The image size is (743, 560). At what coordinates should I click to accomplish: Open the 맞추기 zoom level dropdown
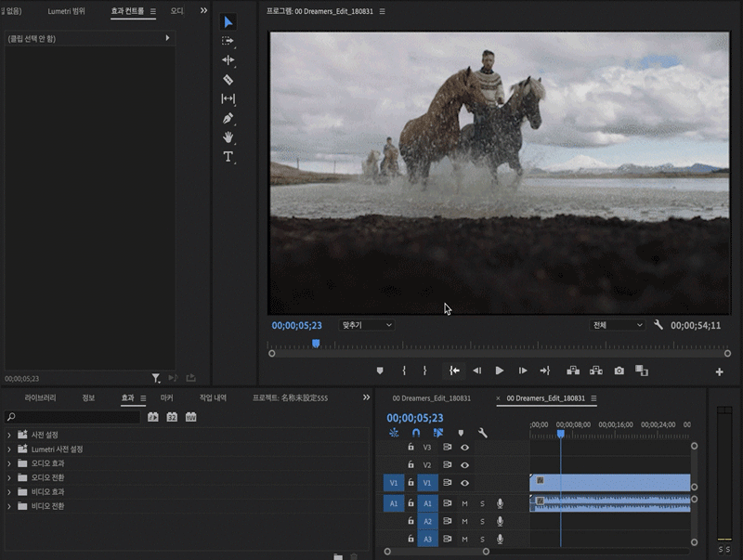click(x=368, y=325)
